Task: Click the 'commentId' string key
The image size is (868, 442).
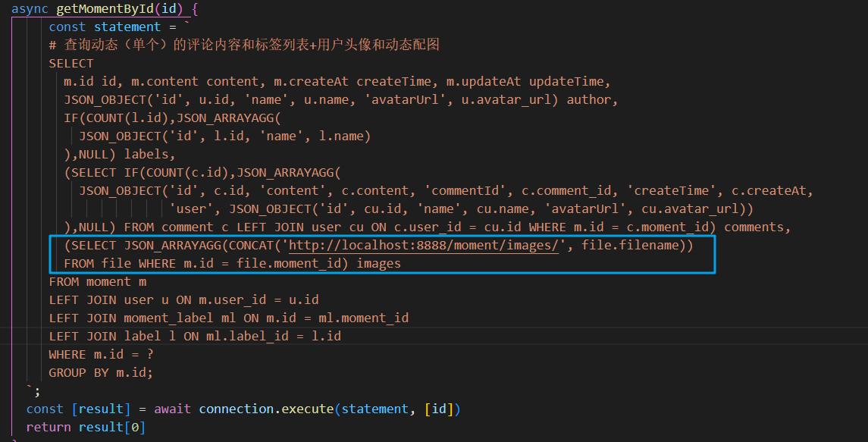Action: tap(465, 190)
